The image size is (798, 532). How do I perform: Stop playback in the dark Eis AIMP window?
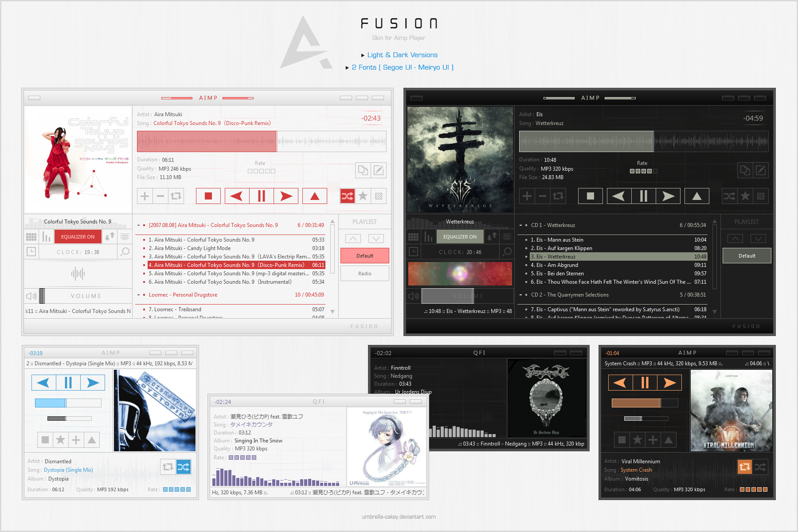591,196
